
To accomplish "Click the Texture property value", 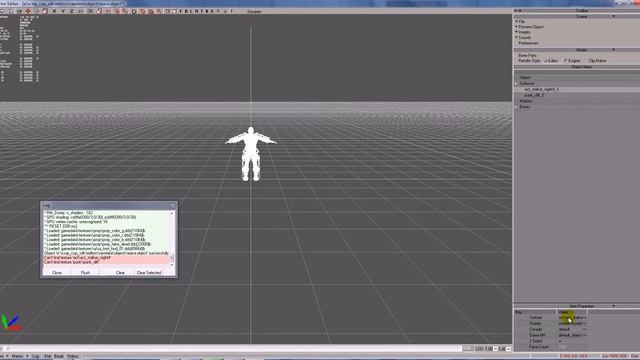I will 572,318.
